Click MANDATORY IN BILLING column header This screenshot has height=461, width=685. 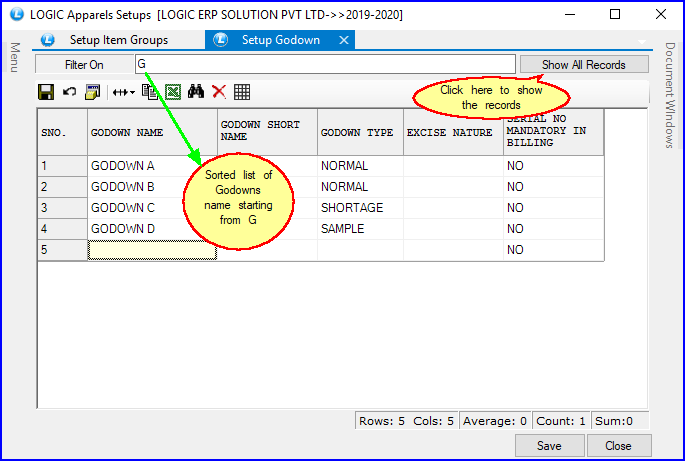(554, 132)
